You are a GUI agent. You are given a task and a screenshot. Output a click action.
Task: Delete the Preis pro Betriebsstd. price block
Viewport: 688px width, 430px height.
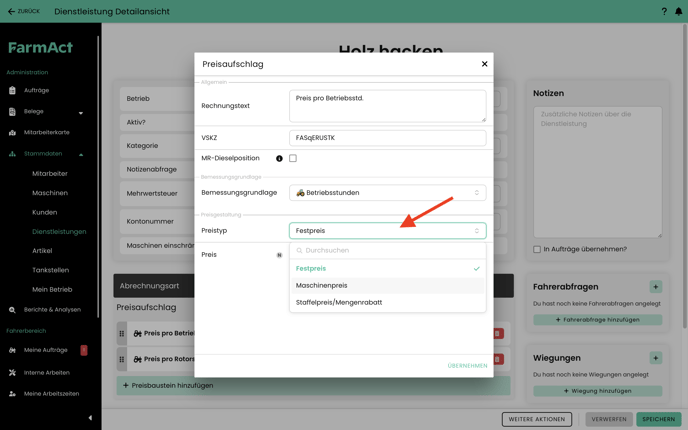[498, 333]
